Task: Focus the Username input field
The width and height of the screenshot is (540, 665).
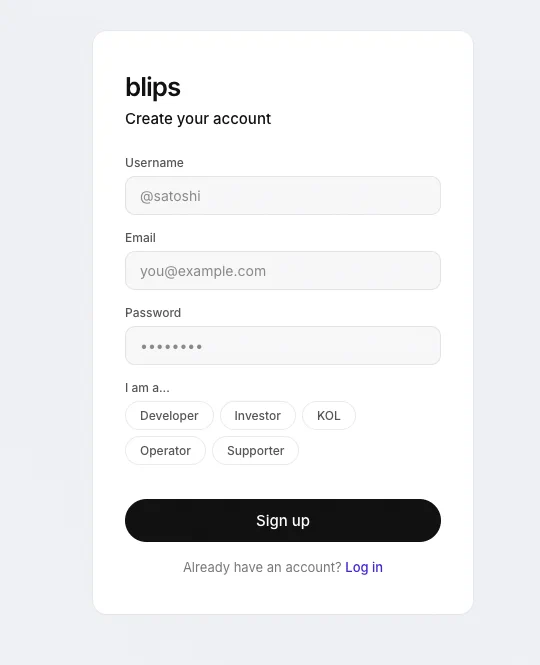Action: 283,196
